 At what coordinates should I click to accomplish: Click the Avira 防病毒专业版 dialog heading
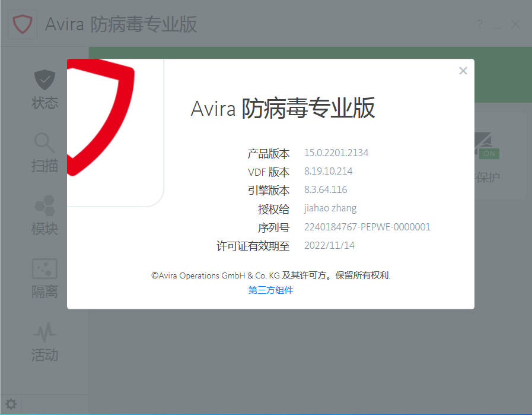click(x=283, y=108)
